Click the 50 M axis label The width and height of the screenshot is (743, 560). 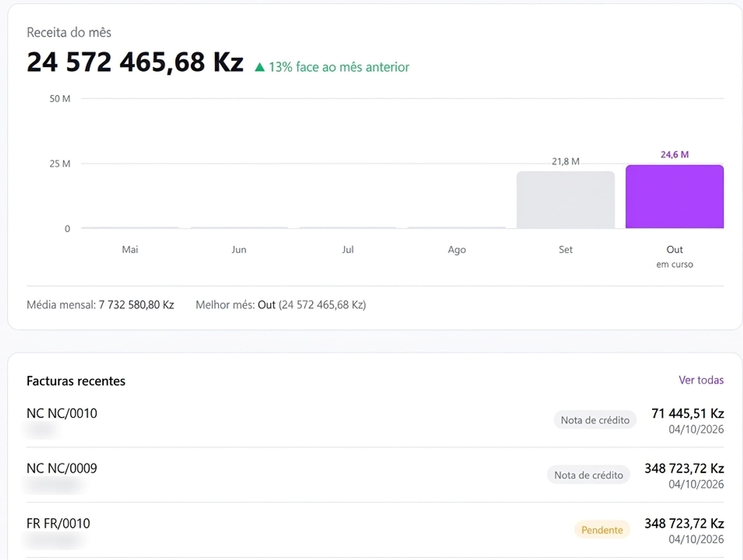coord(60,99)
